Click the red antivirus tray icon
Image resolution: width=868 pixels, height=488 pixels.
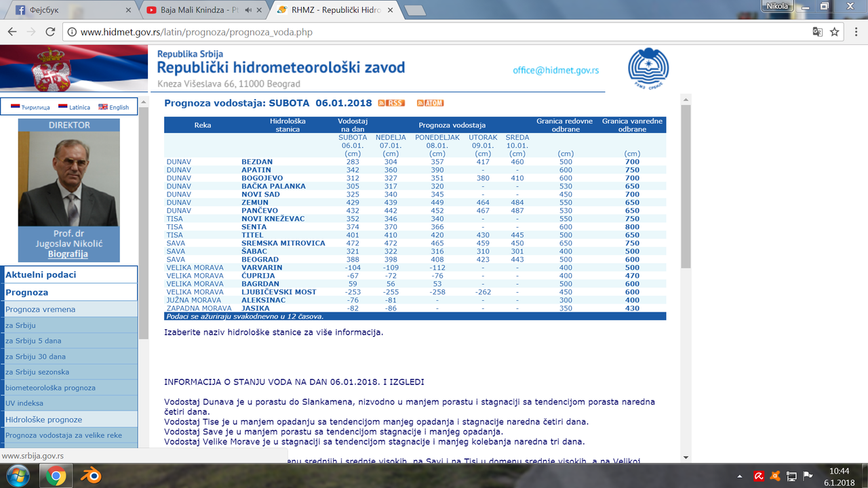tap(759, 476)
